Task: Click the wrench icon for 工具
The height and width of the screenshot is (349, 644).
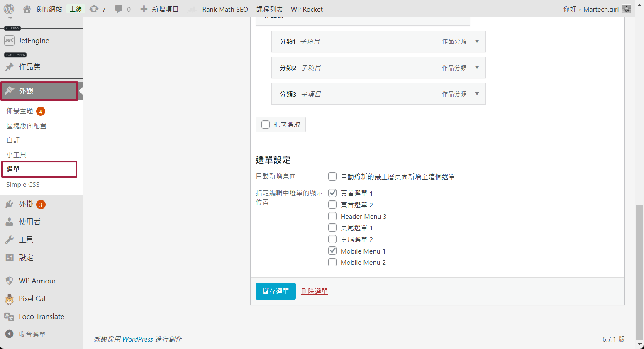Action: click(x=9, y=239)
